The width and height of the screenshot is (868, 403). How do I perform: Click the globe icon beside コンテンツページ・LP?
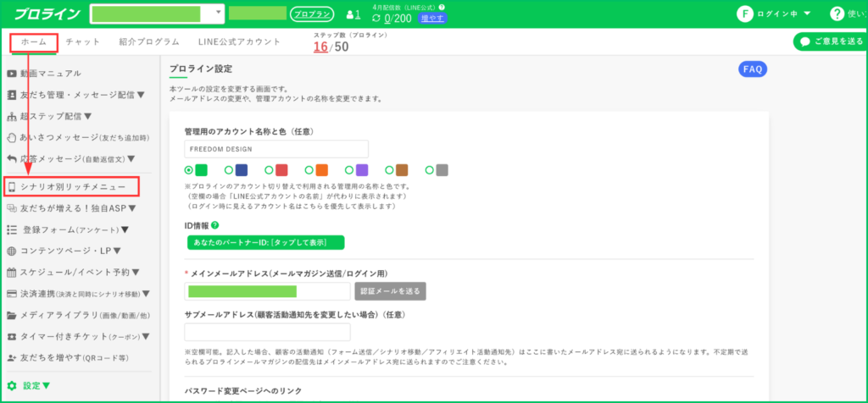click(12, 251)
